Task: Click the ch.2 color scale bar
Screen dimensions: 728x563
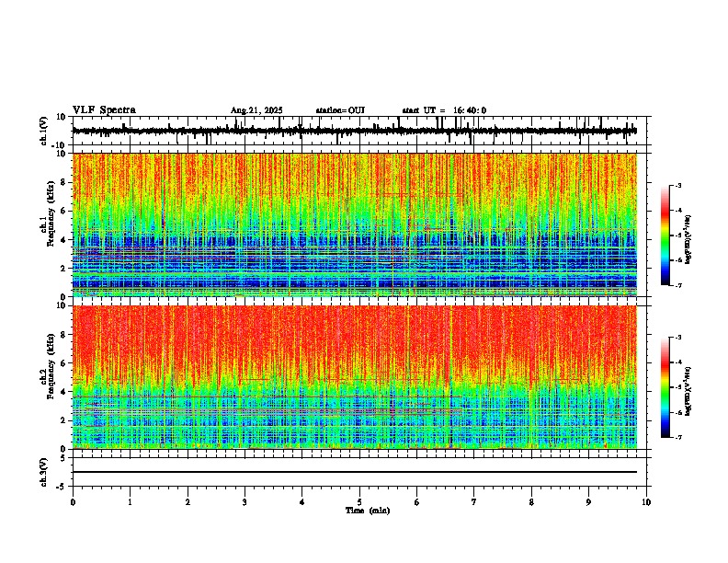Action: pyautogui.click(x=665, y=387)
